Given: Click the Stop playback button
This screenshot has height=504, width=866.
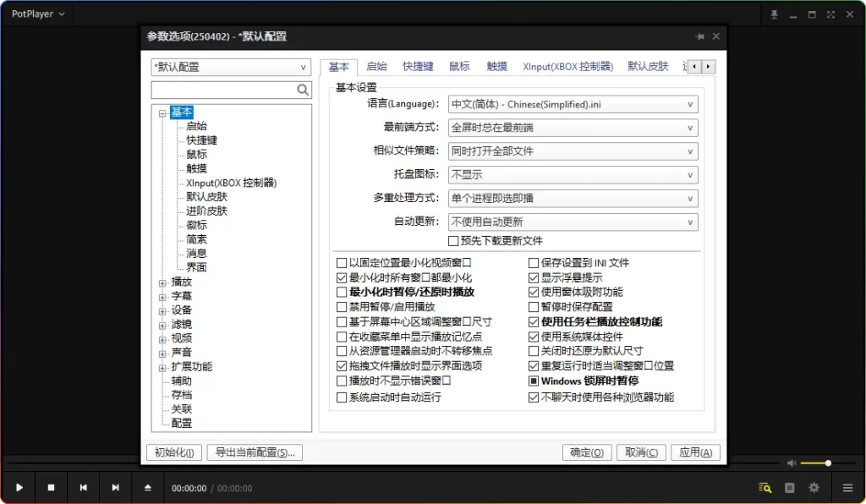Looking at the screenshot, I should pos(51,487).
